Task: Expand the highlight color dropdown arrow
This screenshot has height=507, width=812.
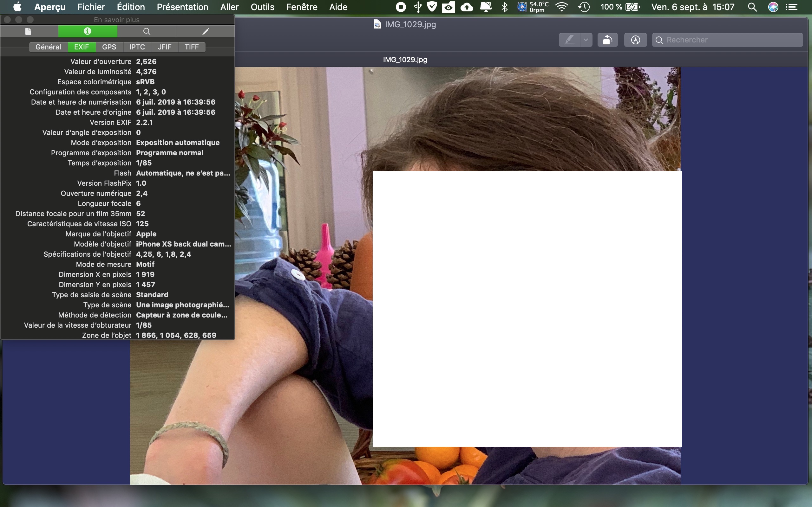Action: tap(586, 40)
